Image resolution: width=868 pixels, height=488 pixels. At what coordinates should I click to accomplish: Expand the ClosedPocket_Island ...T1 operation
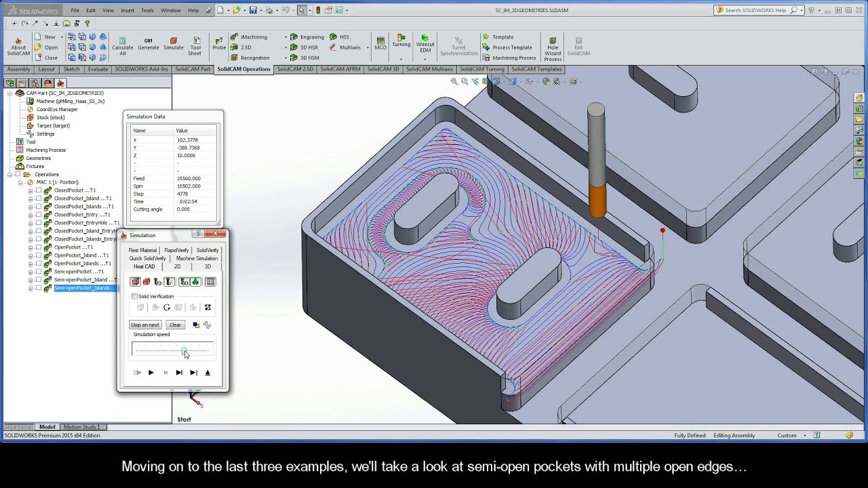[30, 199]
